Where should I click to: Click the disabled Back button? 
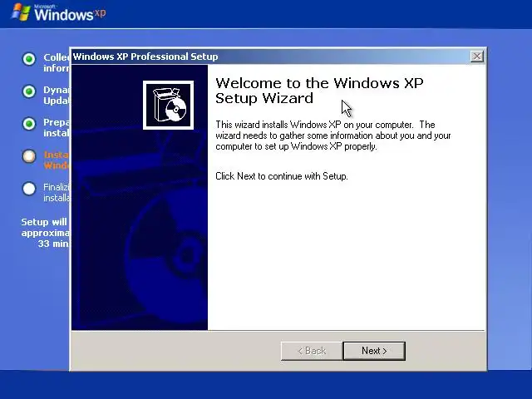tap(312, 351)
